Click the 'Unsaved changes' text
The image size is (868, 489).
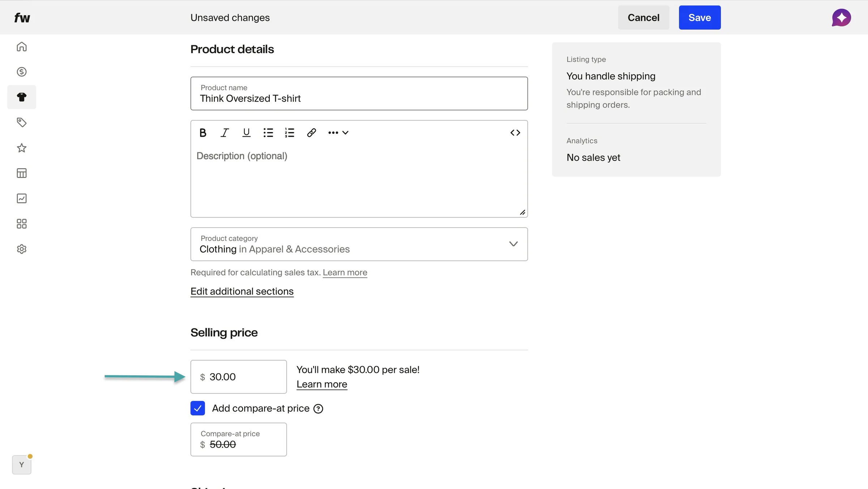230,18
